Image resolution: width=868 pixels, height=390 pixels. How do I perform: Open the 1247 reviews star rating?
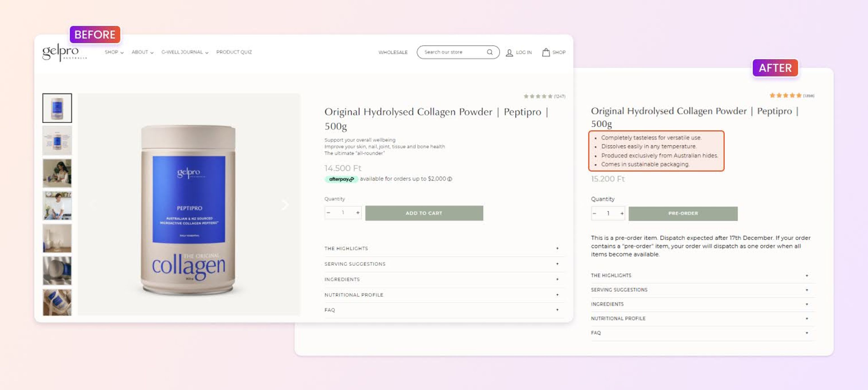tap(544, 96)
